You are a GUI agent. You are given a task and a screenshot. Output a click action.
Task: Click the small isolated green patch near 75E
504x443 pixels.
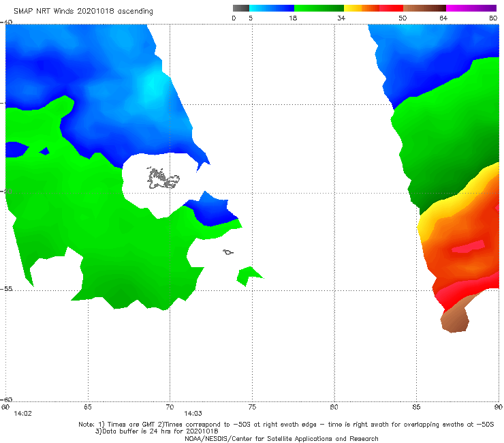(249, 276)
